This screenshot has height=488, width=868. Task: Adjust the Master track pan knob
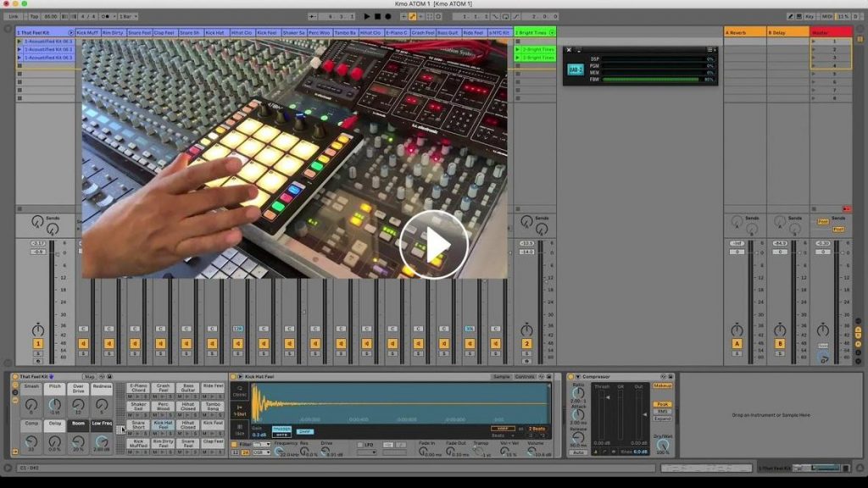click(x=823, y=330)
